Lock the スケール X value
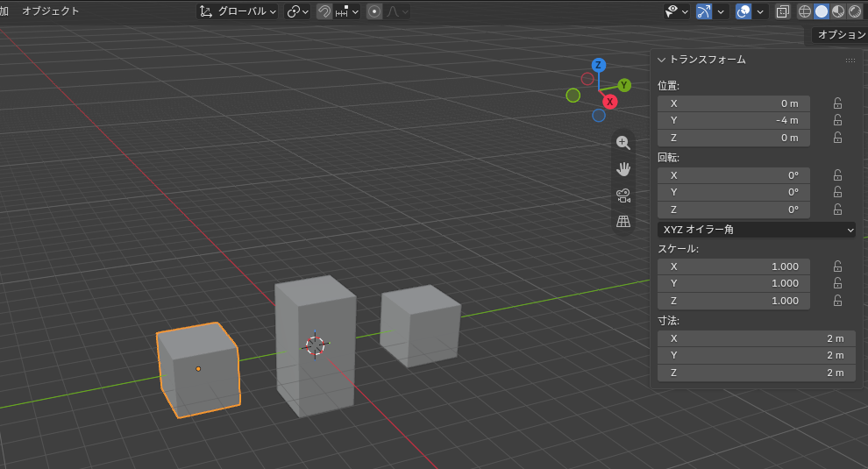This screenshot has width=868, height=469. 837,266
